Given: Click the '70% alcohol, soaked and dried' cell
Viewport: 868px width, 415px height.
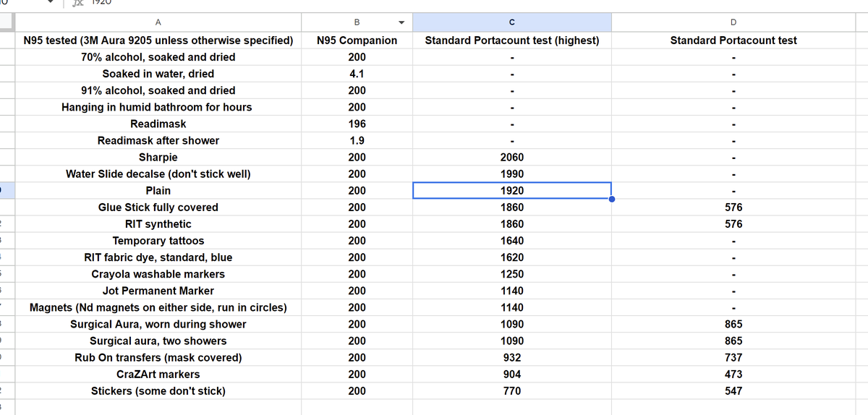Looking at the screenshot, I should click(158, 57).
